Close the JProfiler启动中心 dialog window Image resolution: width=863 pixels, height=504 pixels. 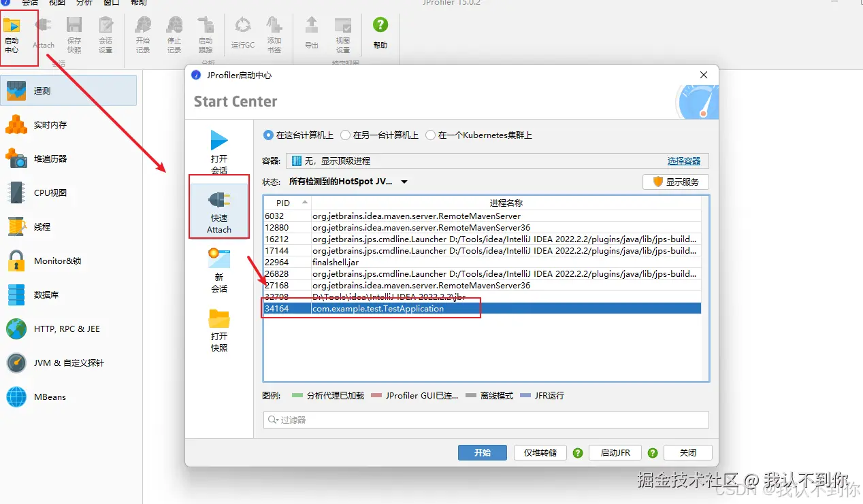(704, 75)
